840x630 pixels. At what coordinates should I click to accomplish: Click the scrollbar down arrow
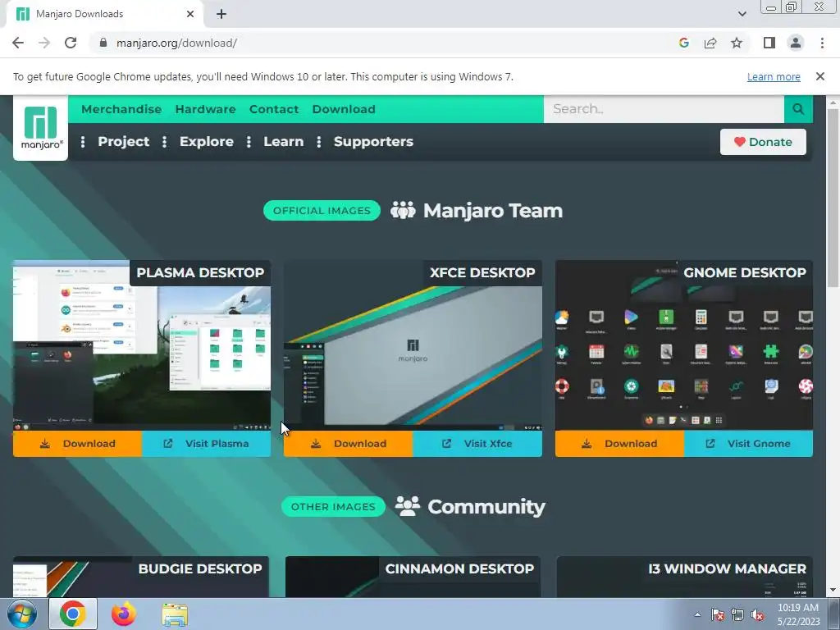coord(833,591)
